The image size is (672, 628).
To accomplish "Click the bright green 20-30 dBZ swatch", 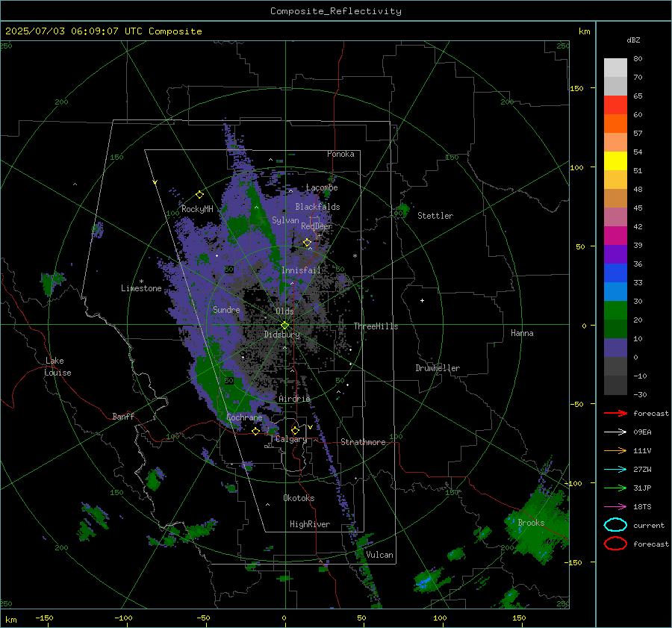I will (615, 310).
